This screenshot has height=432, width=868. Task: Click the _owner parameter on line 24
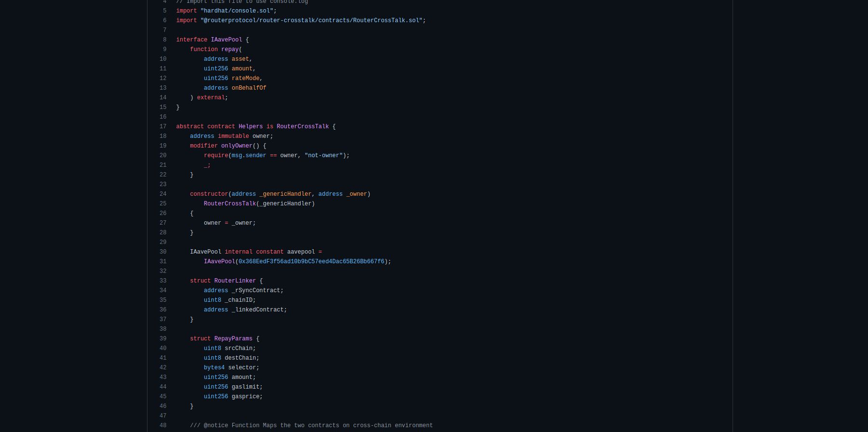click(x=356, y=194)
